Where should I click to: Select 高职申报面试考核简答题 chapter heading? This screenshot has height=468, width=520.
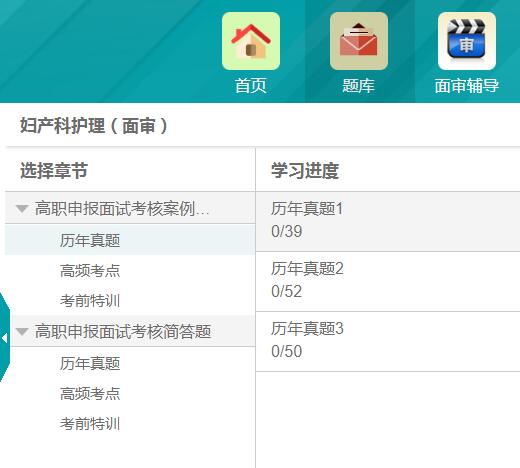point(123,332)
